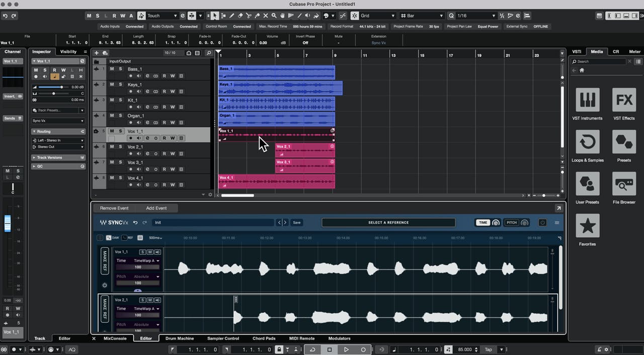This screenshot has width=644, height=355.
Task: Click the SyncVx Save button
Action: (297, 223)
